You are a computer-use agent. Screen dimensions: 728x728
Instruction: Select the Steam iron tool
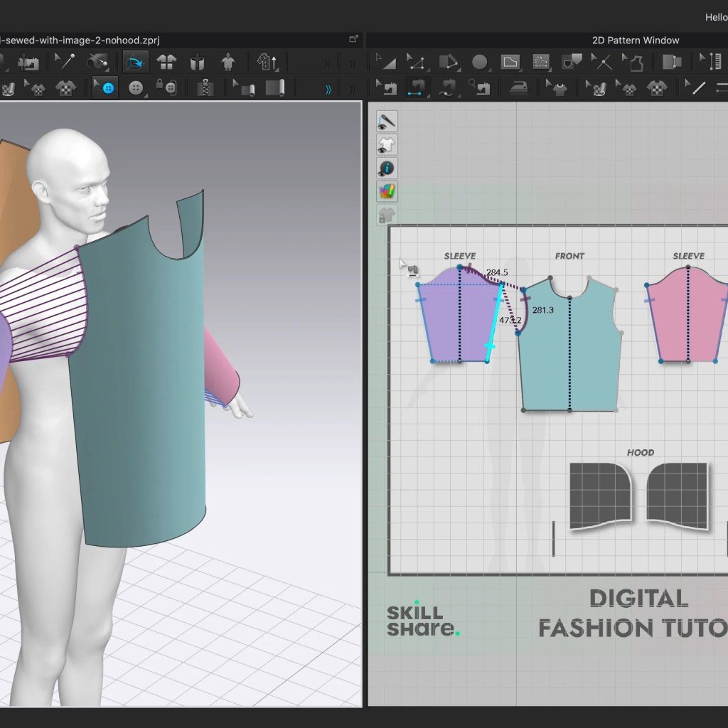(x=518, y=87)
